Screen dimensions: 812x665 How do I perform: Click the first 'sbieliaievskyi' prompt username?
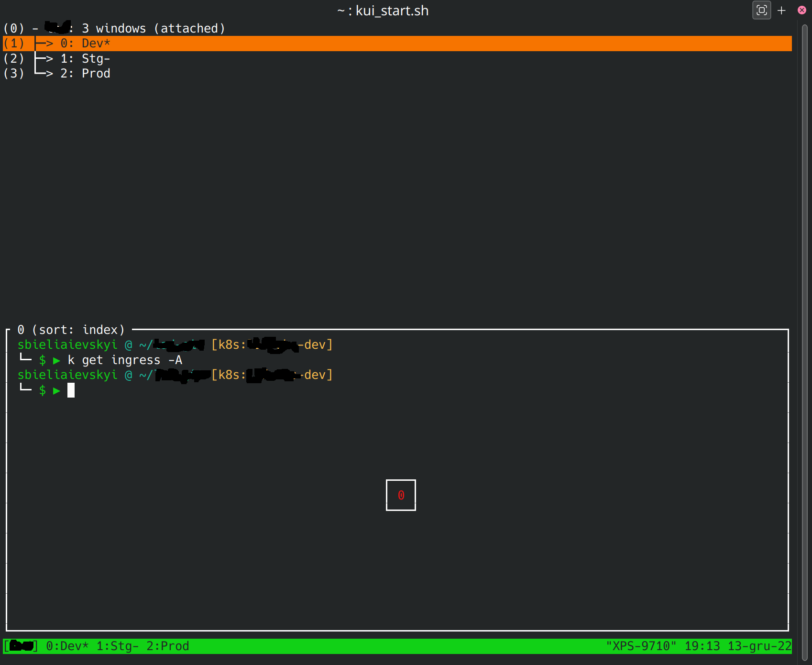(67, 344)
